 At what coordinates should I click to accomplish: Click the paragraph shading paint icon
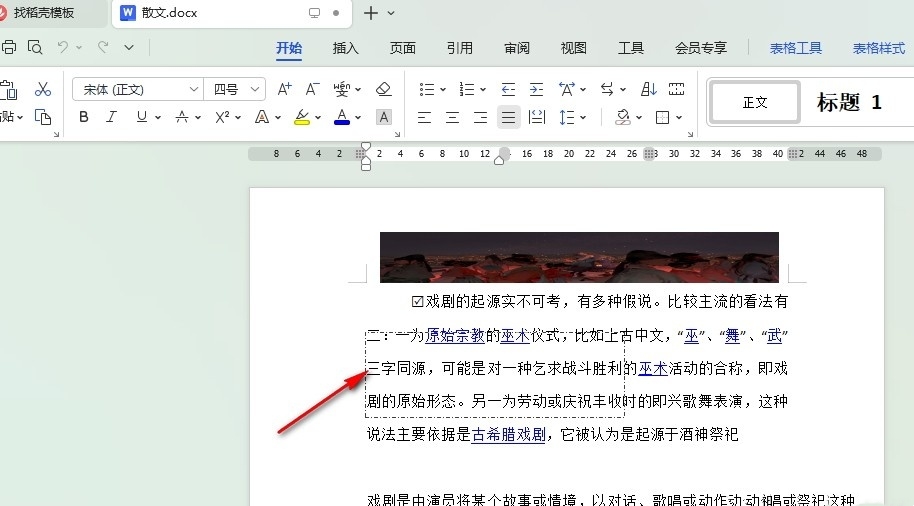[x=623, y=118]
